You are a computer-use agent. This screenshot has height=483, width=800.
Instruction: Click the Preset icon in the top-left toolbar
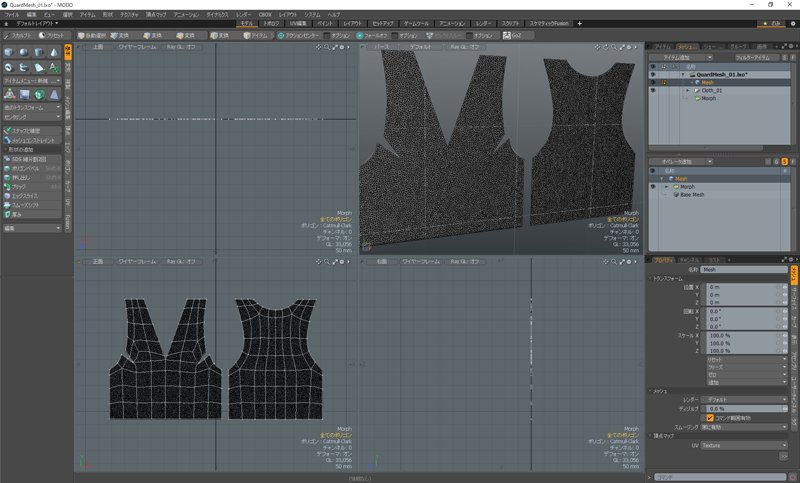click(42, 36)
